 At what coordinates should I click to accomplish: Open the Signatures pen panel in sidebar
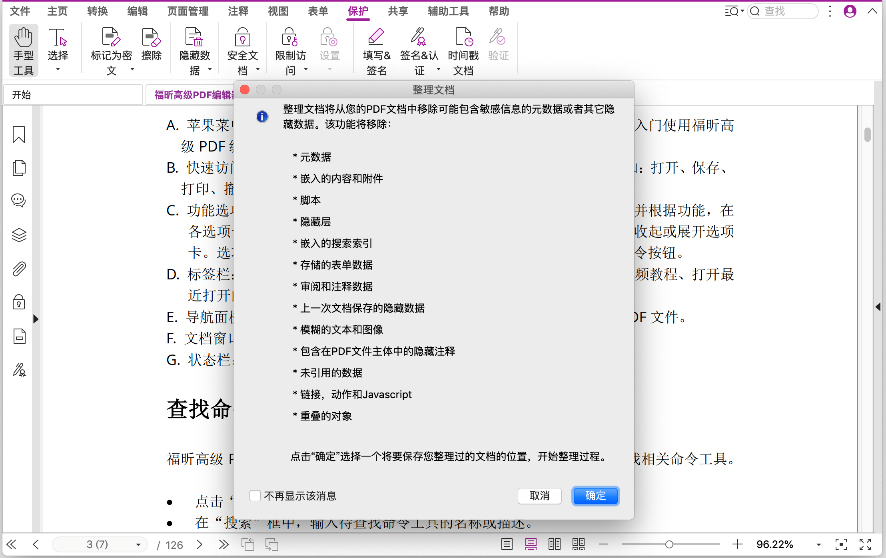coord(19,370)
